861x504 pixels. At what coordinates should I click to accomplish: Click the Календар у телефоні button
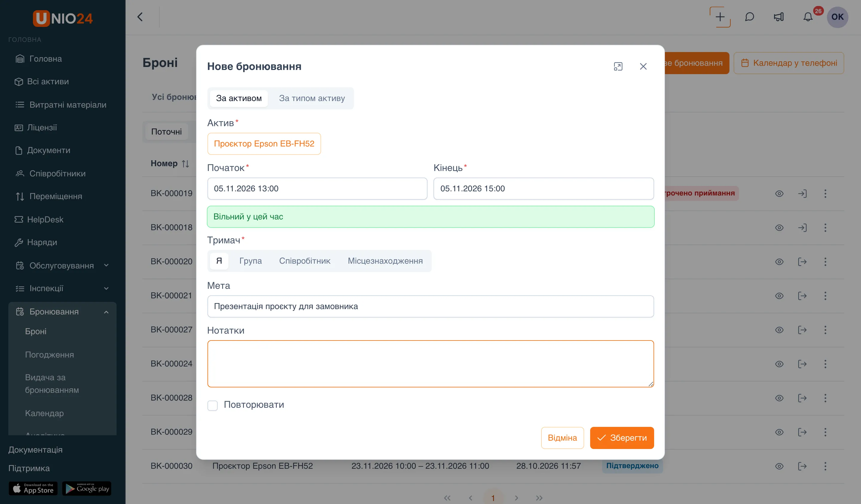(789, 63)
